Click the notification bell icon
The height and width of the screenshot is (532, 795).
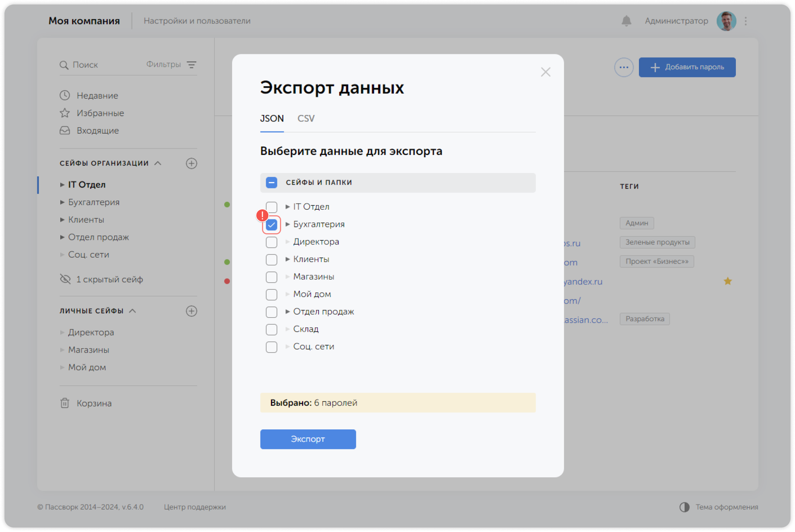(x=626, y=21)
